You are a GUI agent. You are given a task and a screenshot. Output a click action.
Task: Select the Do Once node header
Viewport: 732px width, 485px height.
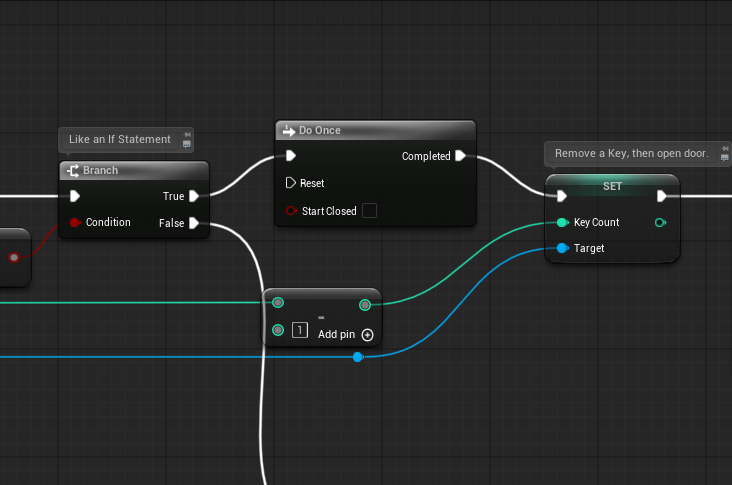coord(376,130)
